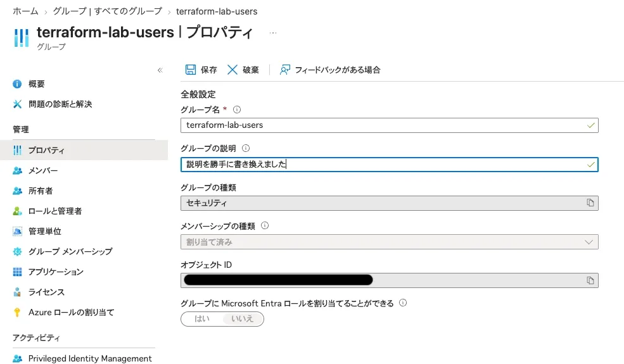Navigate to ホーム breadcrumb link
Viewport: 624px width, 364px height.
(x=25, y=11)
